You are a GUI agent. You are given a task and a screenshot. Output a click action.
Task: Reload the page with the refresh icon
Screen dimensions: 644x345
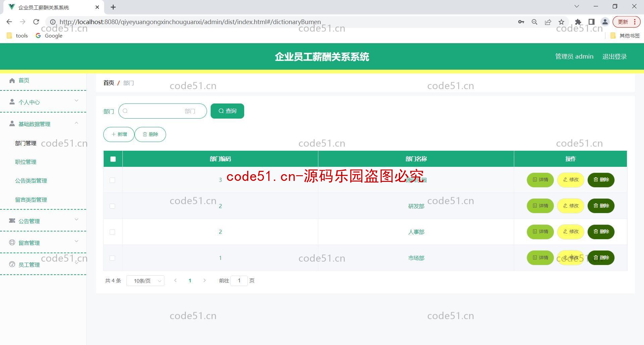tap(36, 22)
